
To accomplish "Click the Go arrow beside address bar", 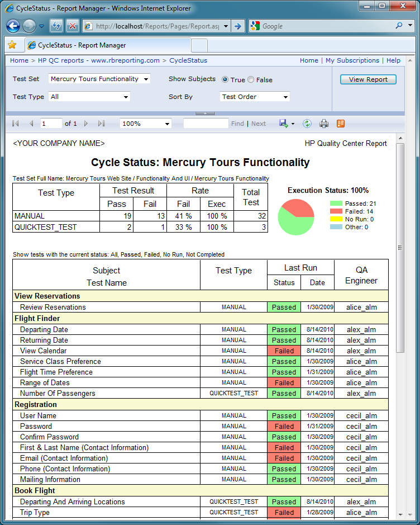I will [238, 26].
